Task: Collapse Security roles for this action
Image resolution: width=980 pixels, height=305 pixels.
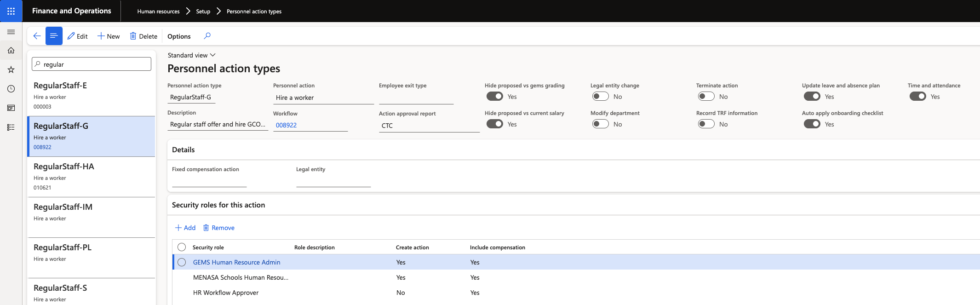Action: (x=573, y=205)
